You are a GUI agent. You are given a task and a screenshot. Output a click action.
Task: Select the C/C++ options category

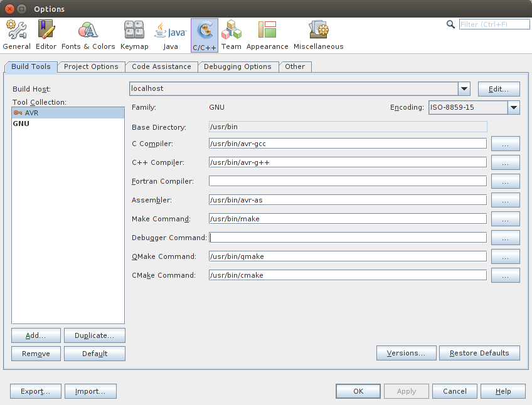pyautogui.click(x=205, y=35)
